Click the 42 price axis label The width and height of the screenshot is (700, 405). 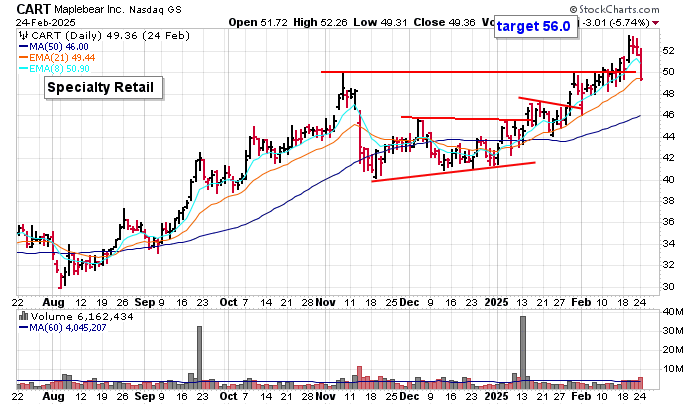click(x=668, y=158)
